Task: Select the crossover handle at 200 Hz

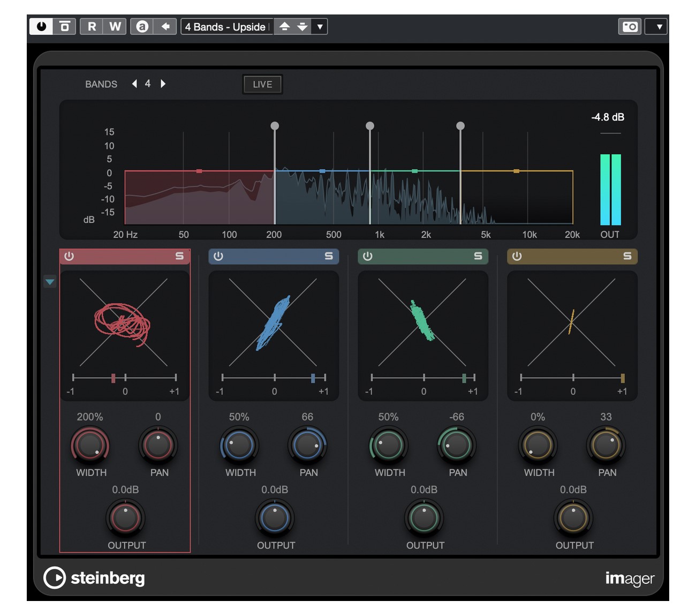Action: 275,126
